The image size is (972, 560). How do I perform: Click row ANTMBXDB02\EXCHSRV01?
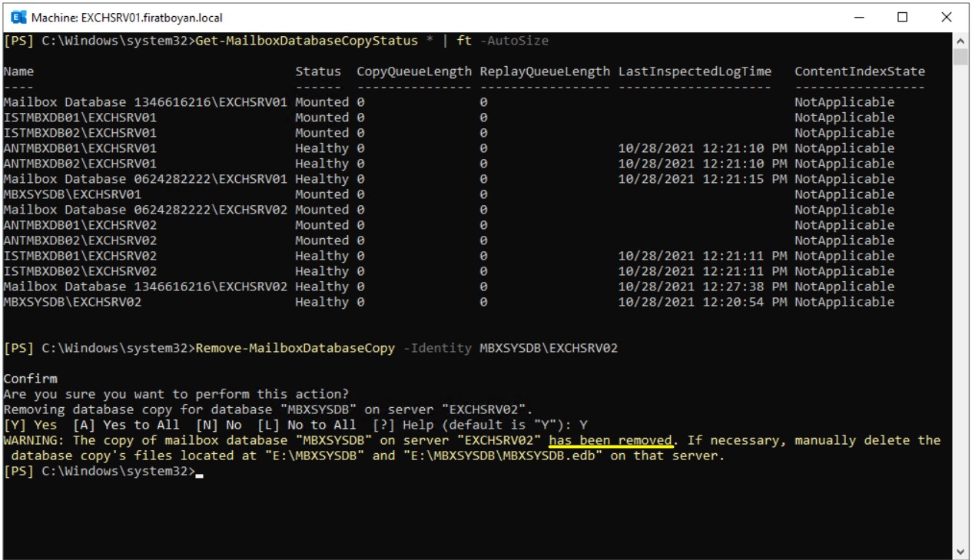pyautogui.click(x=450, y=164)
